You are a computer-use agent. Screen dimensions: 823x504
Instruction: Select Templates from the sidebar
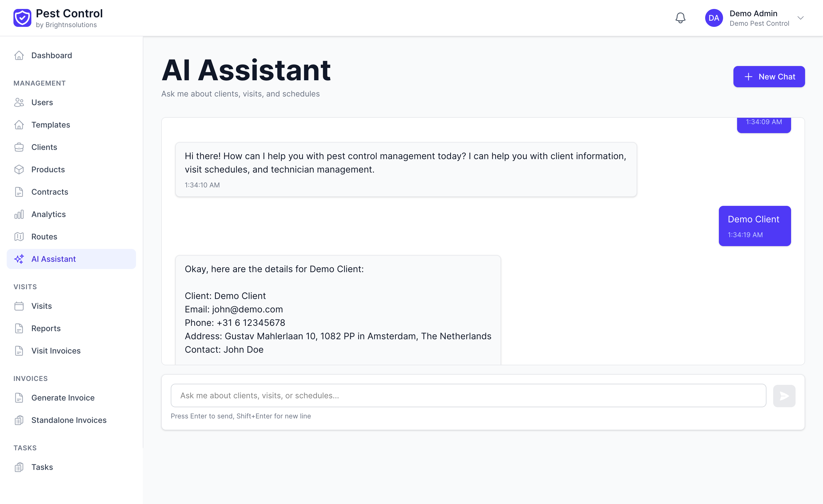coord(50,125)
